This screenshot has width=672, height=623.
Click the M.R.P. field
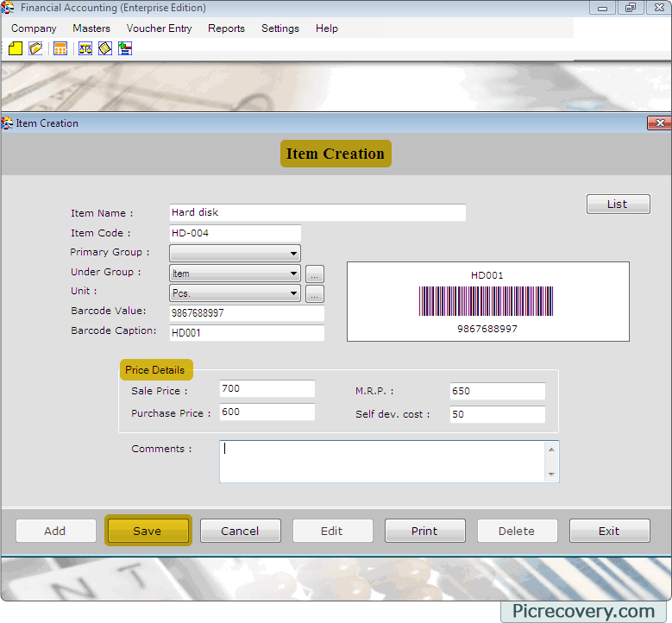tap(498, 391)
